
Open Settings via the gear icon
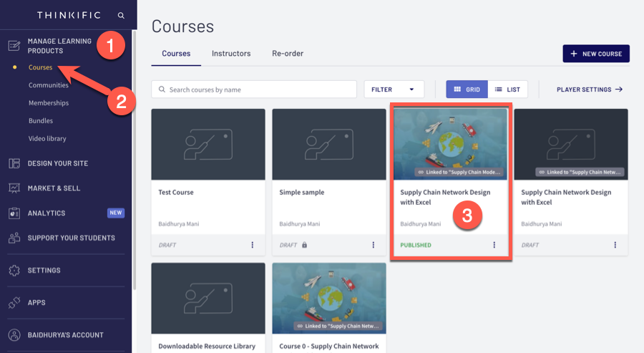14,271
